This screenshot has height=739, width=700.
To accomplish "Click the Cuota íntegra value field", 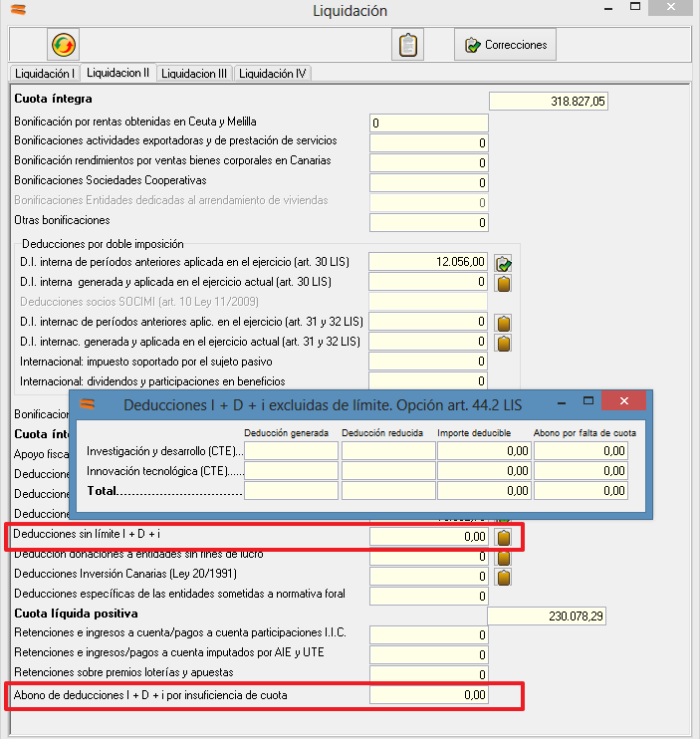I will 549,102.
